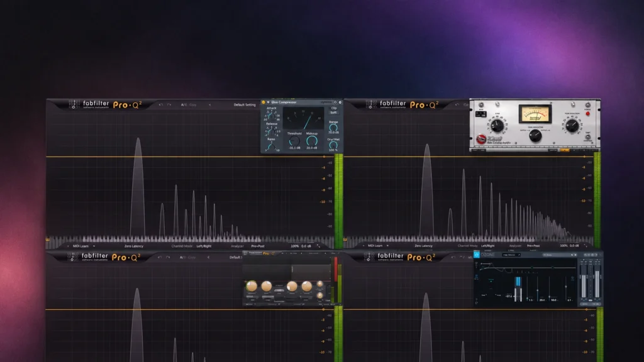Click the Glue Compressor Dry/Wet knob
644x362 pixels.
333,145
